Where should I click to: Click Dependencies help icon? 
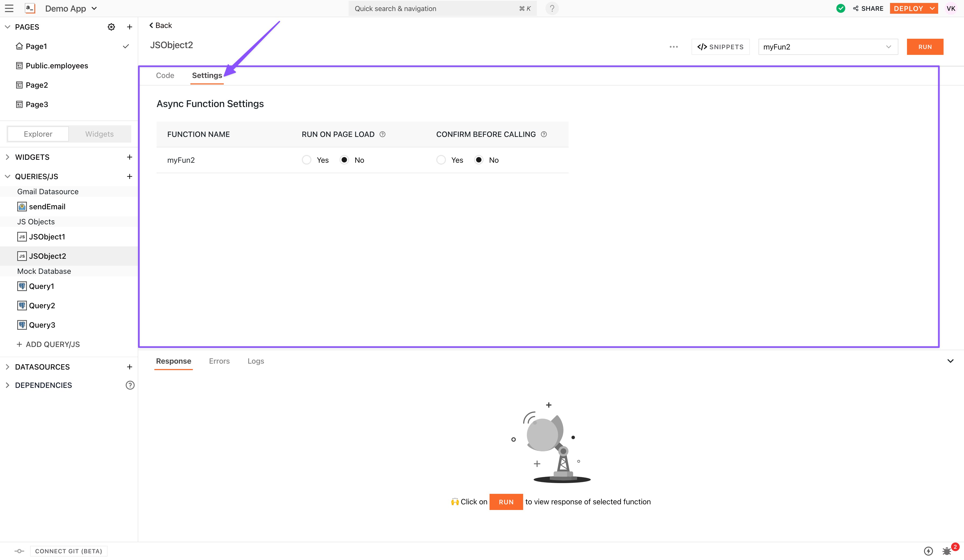point(130,385)
